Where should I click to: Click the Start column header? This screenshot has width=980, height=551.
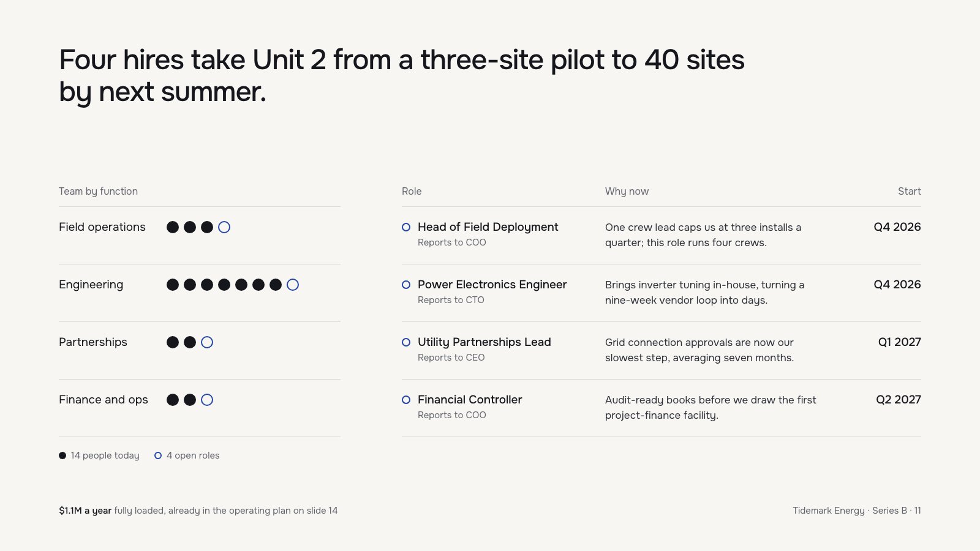point(910,191)
